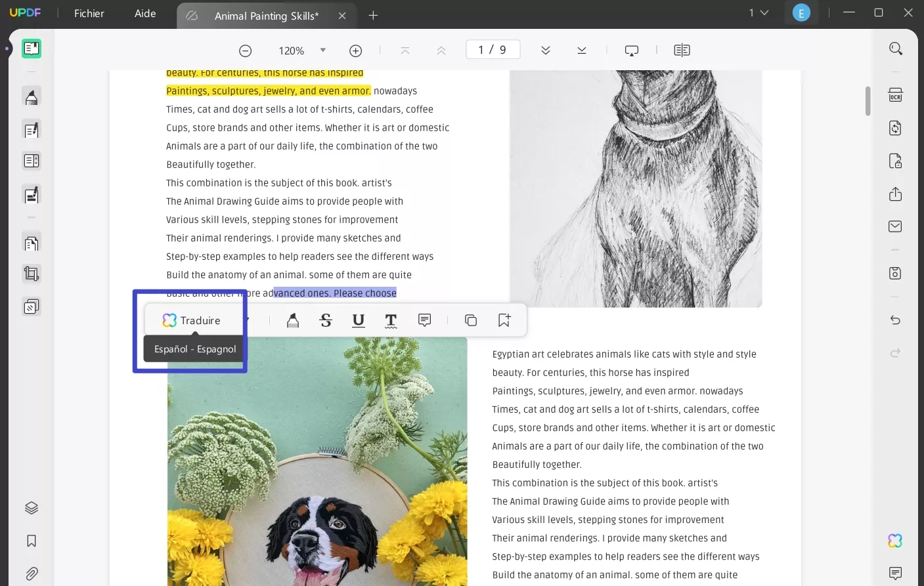Click Traduire in the selection toolbar

point(192,320)
